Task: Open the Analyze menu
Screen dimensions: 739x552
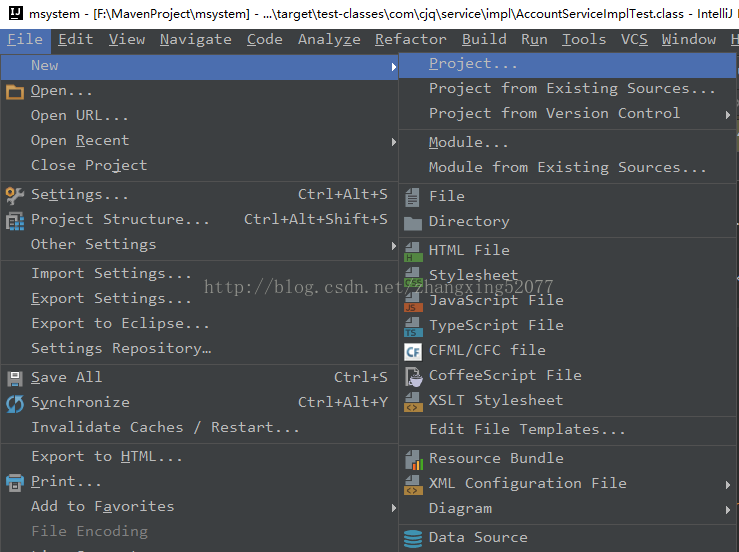Action: pos(329,40)
